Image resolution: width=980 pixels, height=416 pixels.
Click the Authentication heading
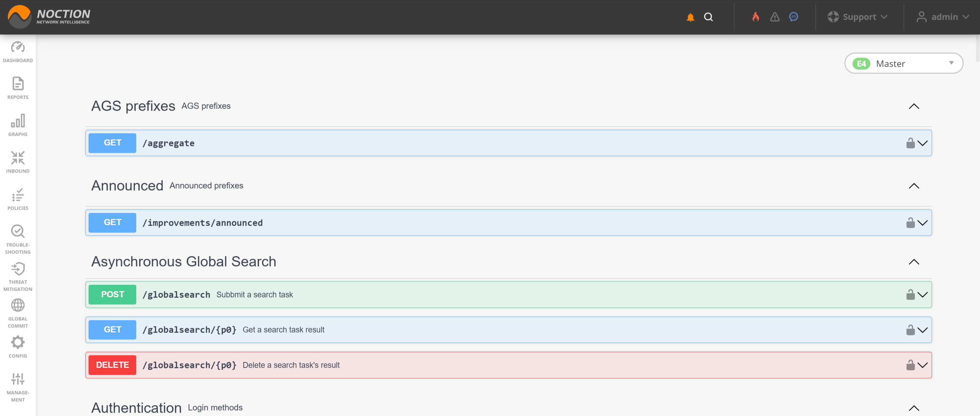tap(136, 407)
